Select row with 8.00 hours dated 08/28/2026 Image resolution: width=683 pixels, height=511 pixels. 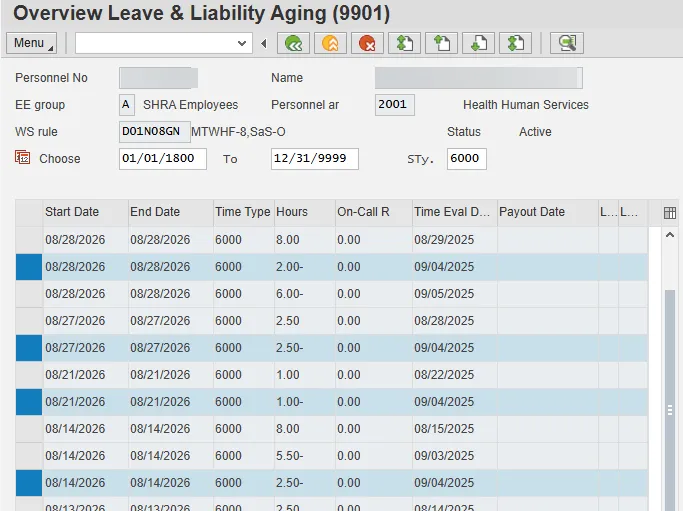pyautogui.click(x=29, y=240)
